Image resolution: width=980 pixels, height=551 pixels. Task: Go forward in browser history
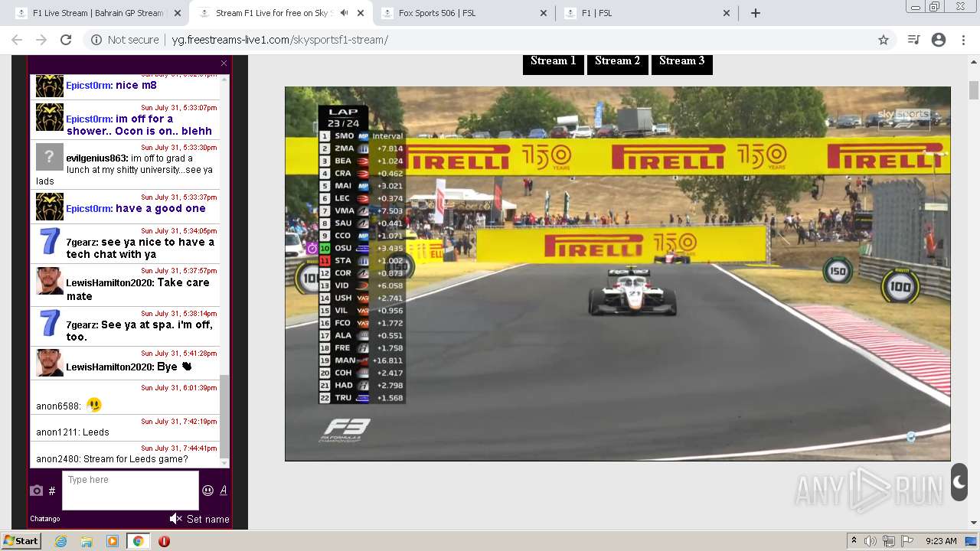pyautogui.click(x=41, y=40)
